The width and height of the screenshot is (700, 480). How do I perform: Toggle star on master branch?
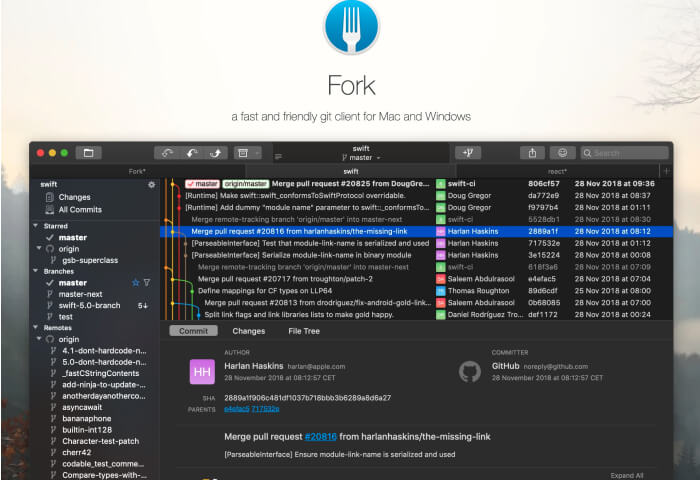pyautogui.click(x=136, y=283)
